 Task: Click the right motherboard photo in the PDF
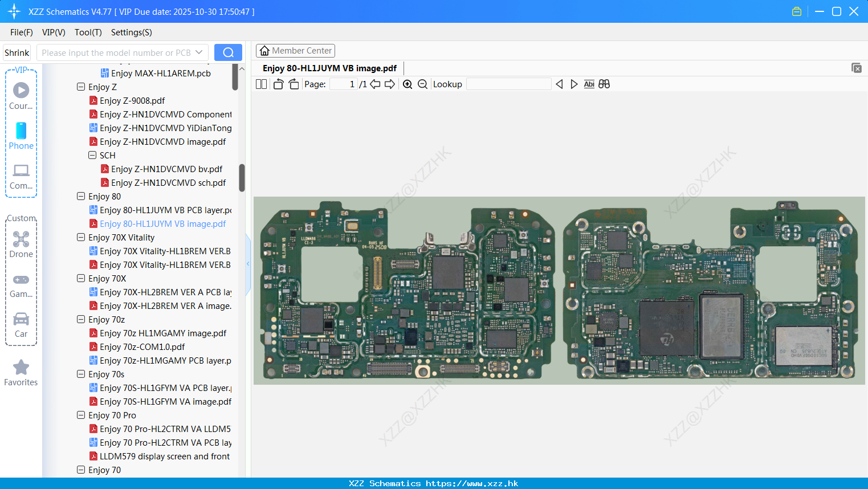(710, 291)
